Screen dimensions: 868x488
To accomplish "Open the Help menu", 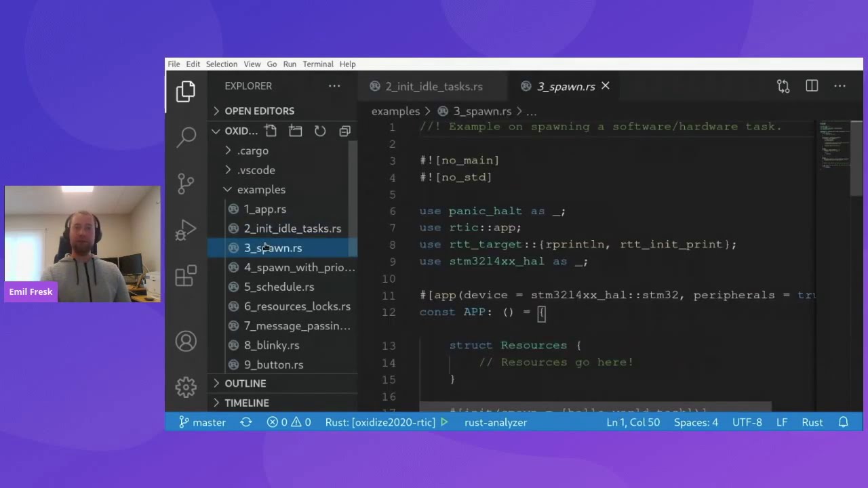I will point(347,64).
